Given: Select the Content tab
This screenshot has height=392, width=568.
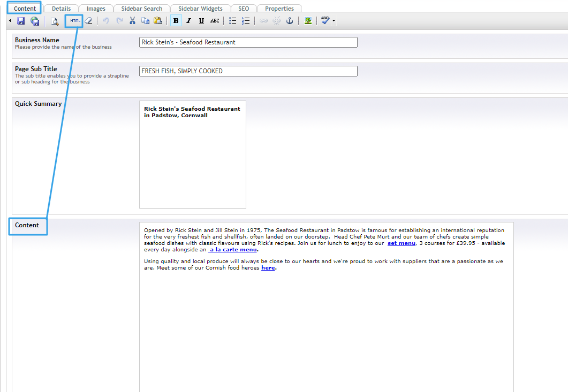Looking at the screenshot, I should 25,9.
